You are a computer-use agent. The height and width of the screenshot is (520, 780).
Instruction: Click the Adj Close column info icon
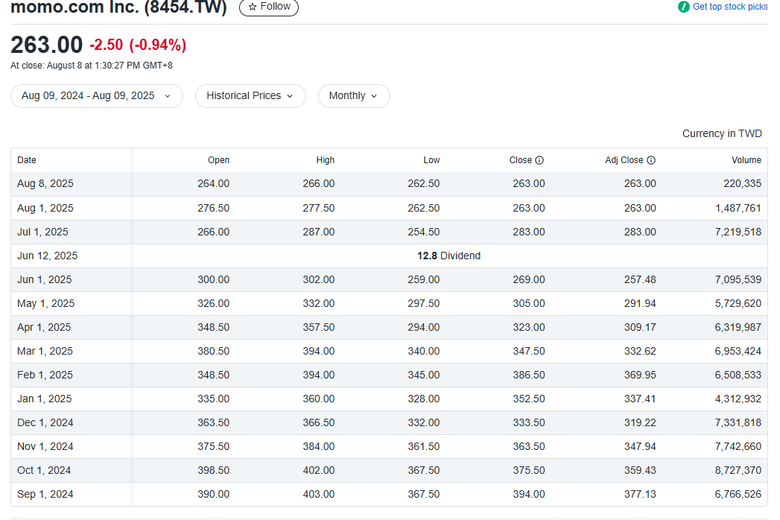pos(651,160)
